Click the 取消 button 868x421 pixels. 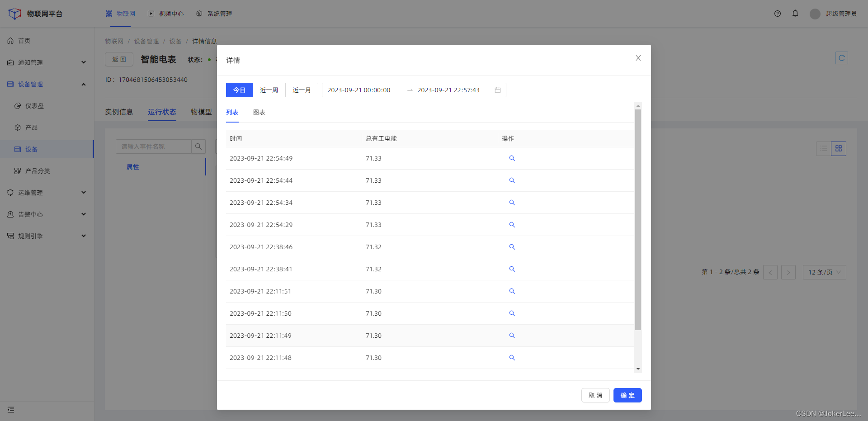(x=595, y=395)
